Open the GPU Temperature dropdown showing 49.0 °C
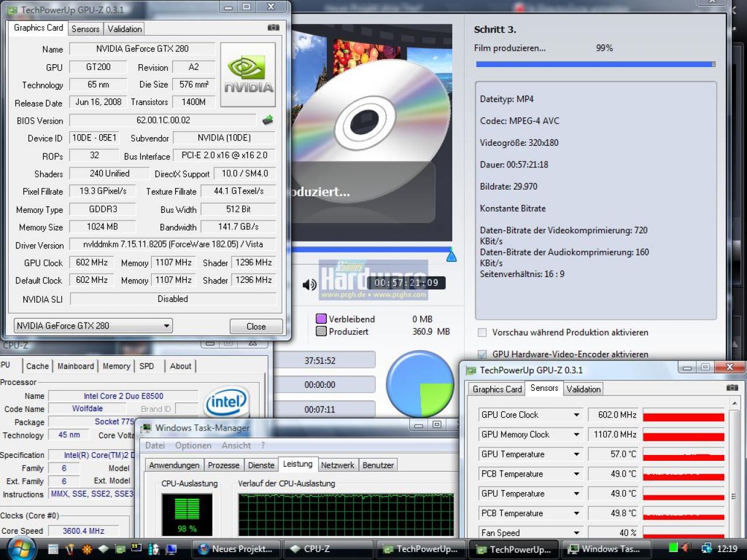Viewport: 747px width, 560px height. 576,494
